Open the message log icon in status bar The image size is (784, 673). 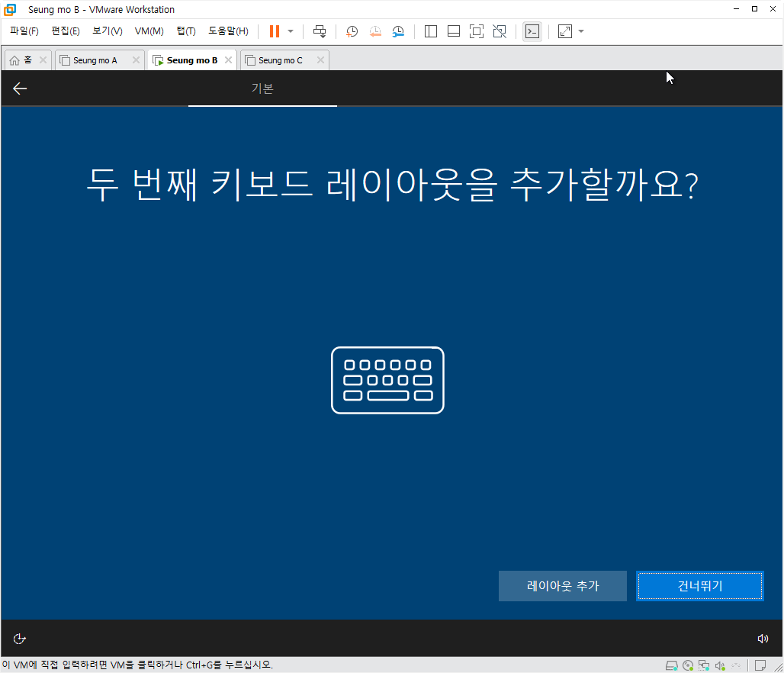pos(760,665)
